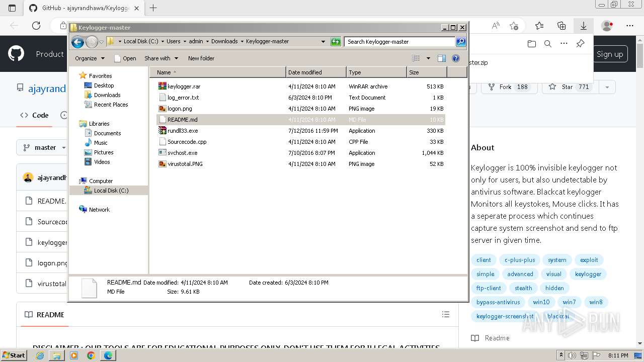Open downloads folder icon in Edge downloads panel
The width and height of the screenshot is (644, 362).
(x=532, y=44)
